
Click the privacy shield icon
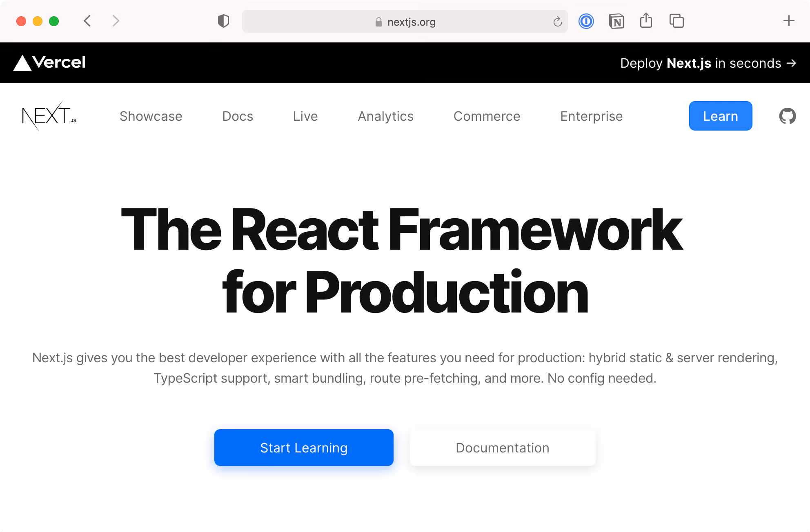point(223,21)
